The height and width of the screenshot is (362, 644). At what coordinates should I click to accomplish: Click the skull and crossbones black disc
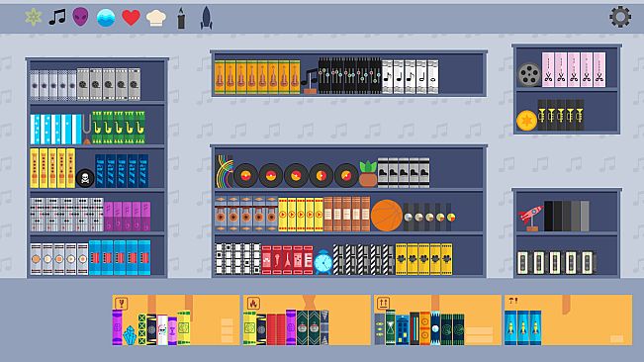coord(85,178)
